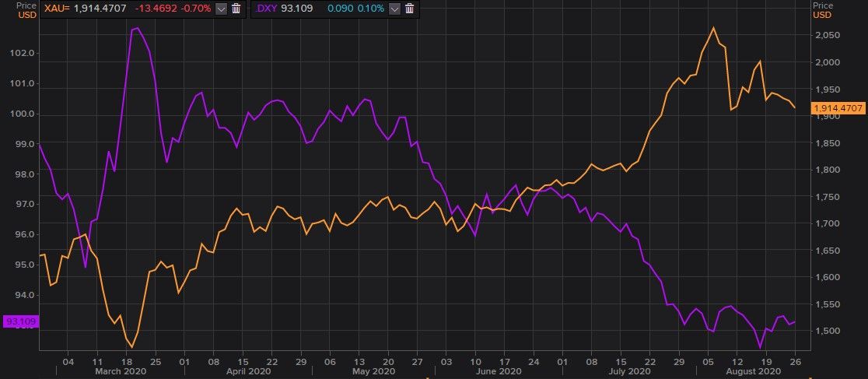Click the left axis Price USD label
Screen dimensions: 868x379
click(x=26, y=10)
